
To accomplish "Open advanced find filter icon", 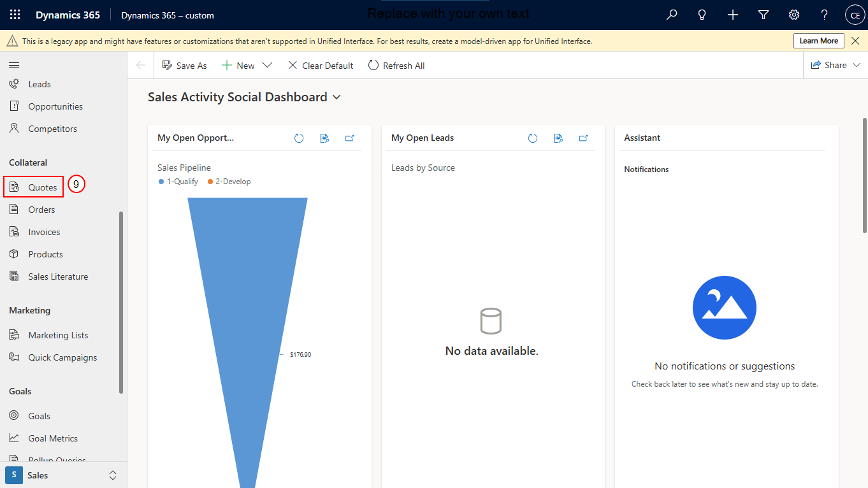I will (x=763, y=15).
